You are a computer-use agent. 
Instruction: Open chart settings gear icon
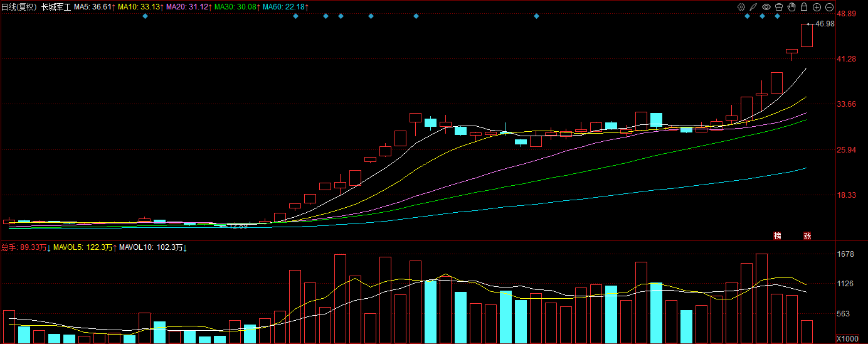coord(741,7)
